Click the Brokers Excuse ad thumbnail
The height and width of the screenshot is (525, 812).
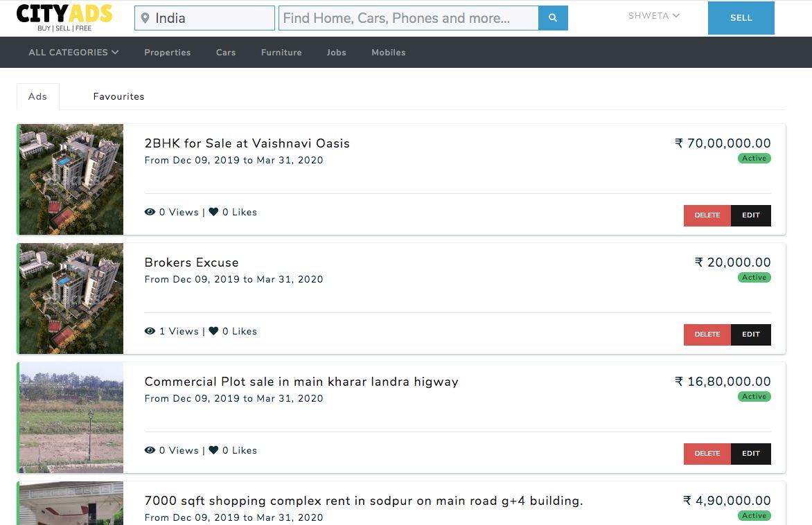[x=71, y=299]
